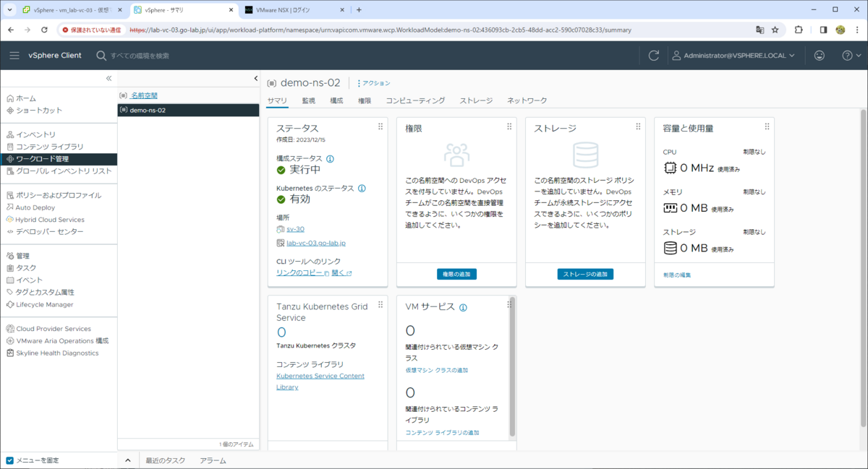Open the Kubernetes Service Content Library link
Image resolution: width=868 pixels, height=469 pixels.
[x=320, y=382]
